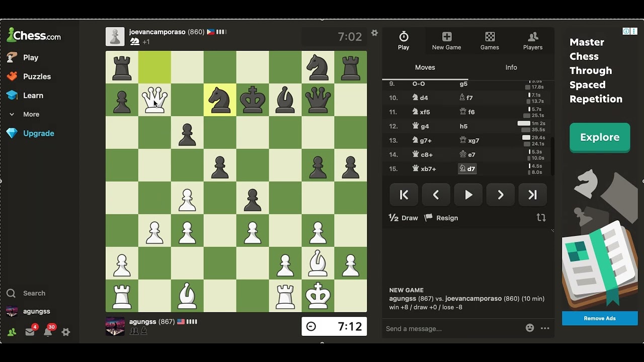Select move Qg4 in row 12

tap(420, 126)
